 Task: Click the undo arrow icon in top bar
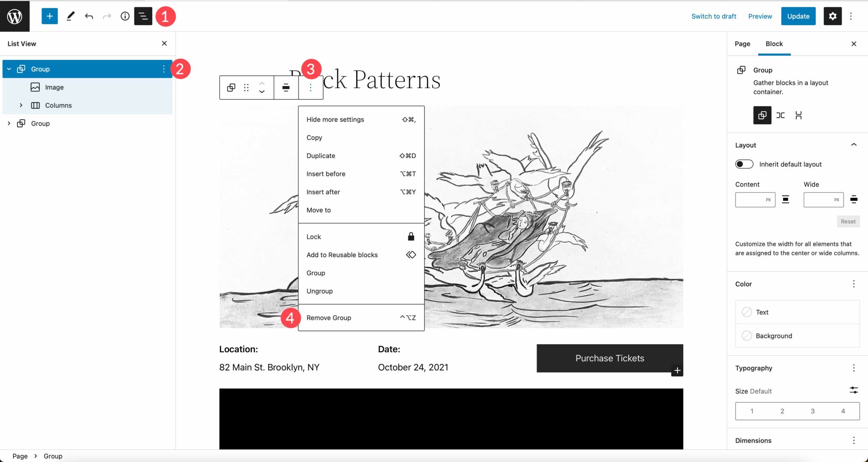(89, 16)
